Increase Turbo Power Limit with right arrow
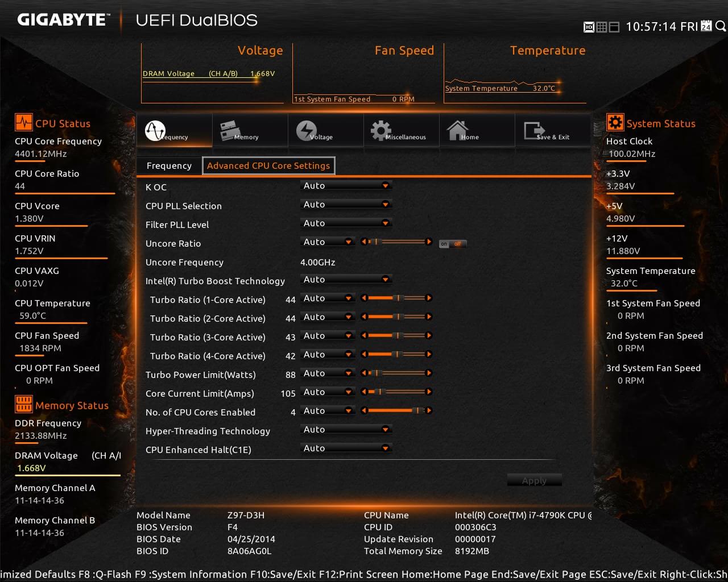Image resolution: width=728 pixels, height=582 pixels. click(x=429, y=373)
